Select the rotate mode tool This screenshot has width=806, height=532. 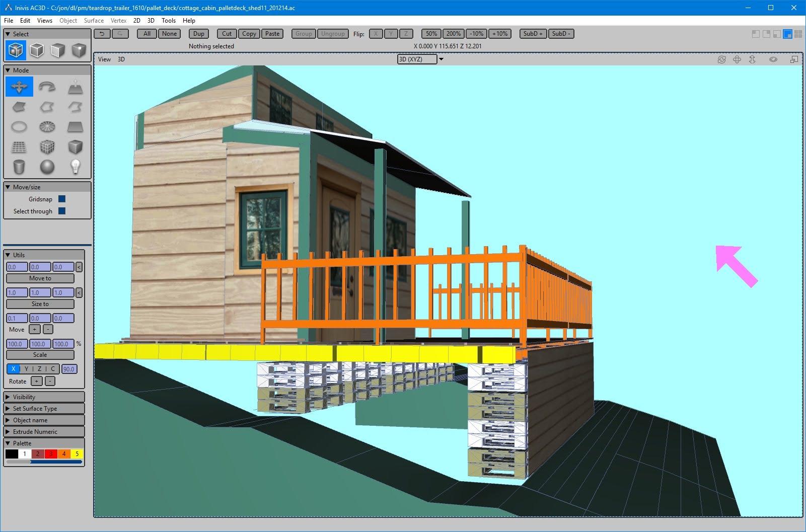[47, 87]
